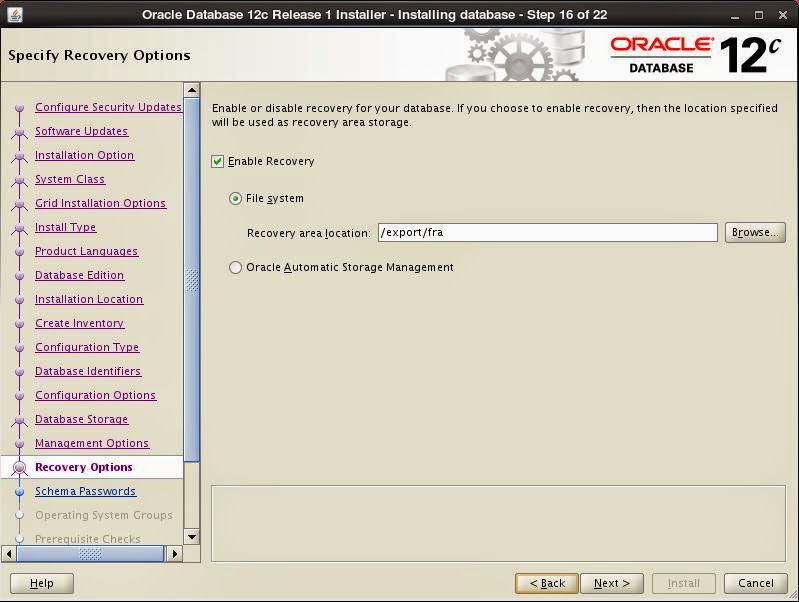The width and height of the screenshot is (799, 602).
Task: Go to Installation Location step
Action: point(89,299)
